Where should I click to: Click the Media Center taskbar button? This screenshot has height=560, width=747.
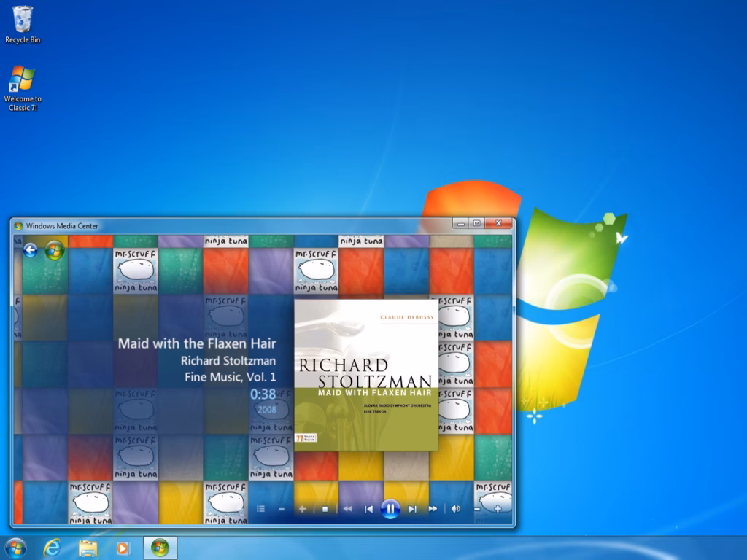coord(160,548)
